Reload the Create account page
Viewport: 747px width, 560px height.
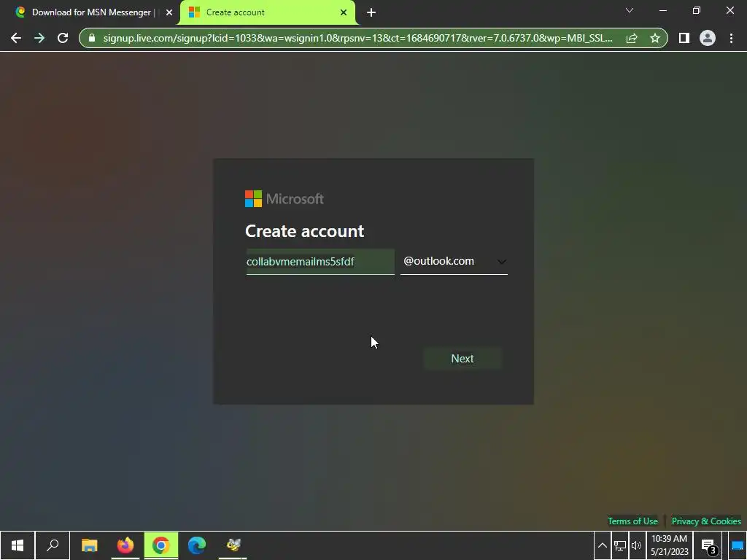[63, 38]
